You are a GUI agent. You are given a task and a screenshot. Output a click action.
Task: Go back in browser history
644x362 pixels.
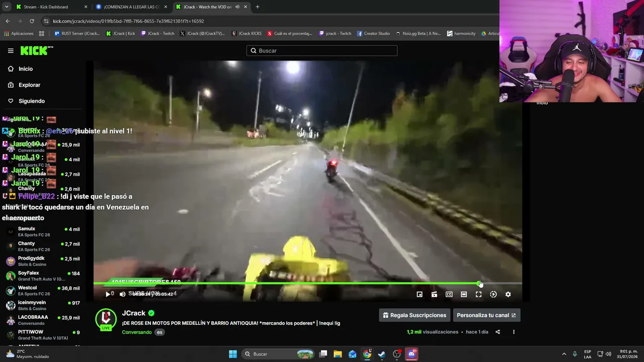[x=8, y=21]
